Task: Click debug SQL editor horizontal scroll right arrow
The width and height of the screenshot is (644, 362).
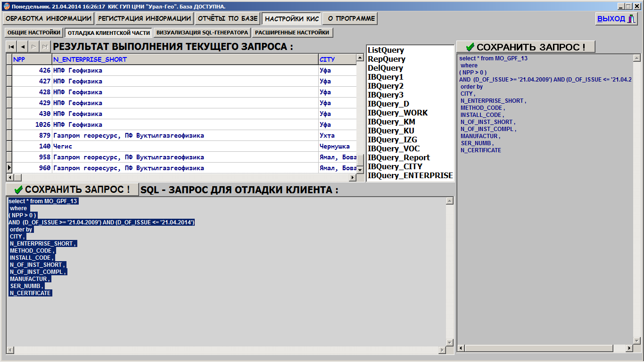Action: click(442, 350)
